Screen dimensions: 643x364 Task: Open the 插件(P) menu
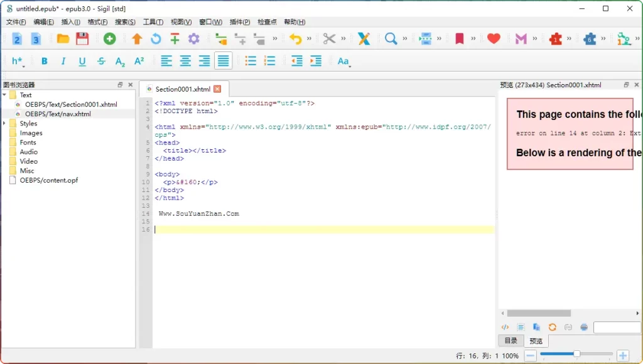pos(240,22)
